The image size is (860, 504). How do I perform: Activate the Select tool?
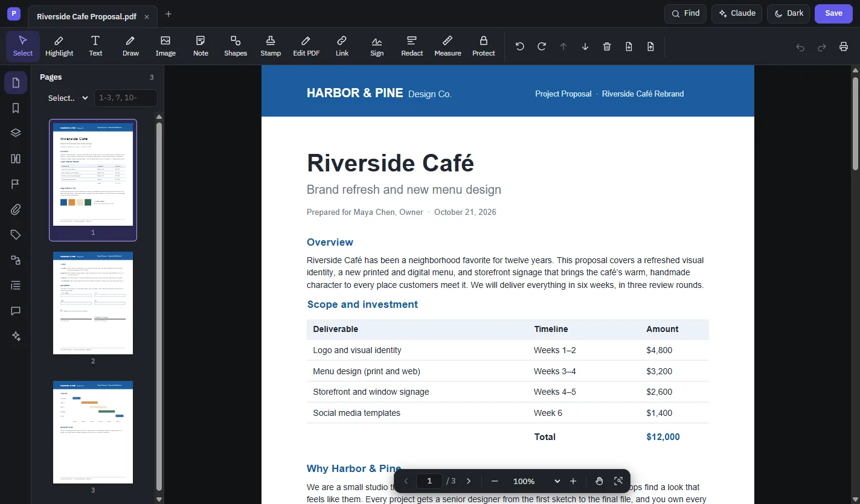(x=23, y=46)
